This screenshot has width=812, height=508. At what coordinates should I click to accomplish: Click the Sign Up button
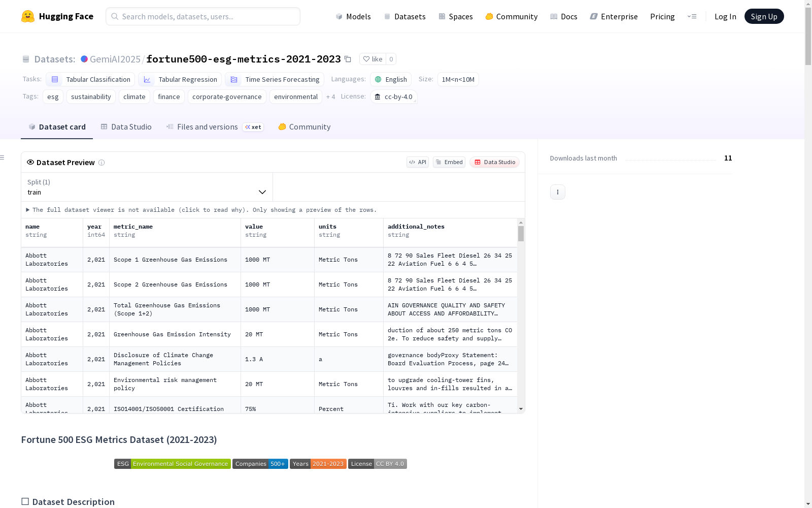pos(764,16)
